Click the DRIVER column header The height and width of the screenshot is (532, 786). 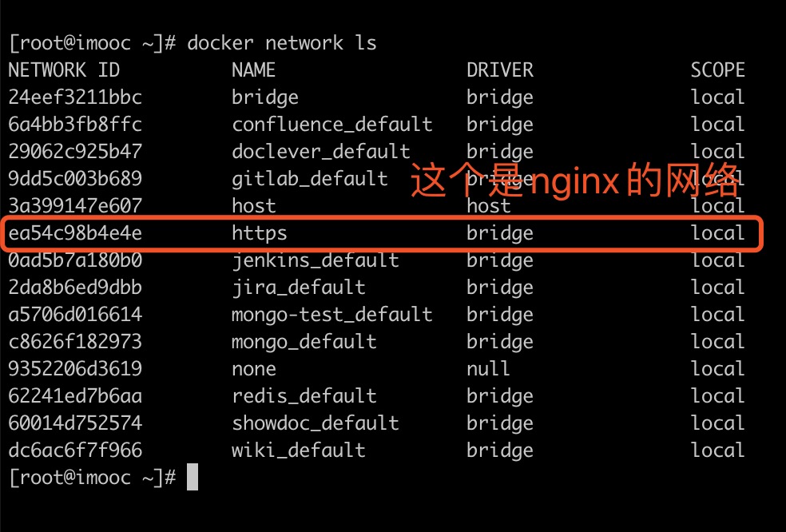tap(499, 70)
